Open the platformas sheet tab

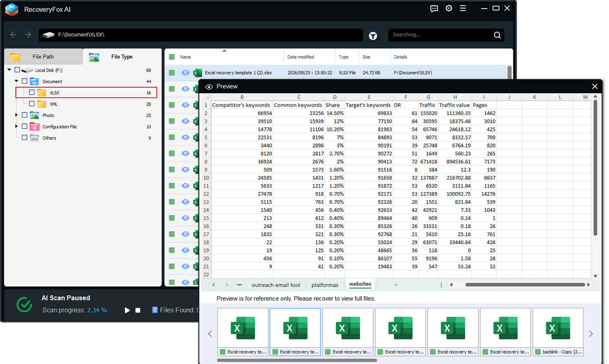(x=325, y=285)
